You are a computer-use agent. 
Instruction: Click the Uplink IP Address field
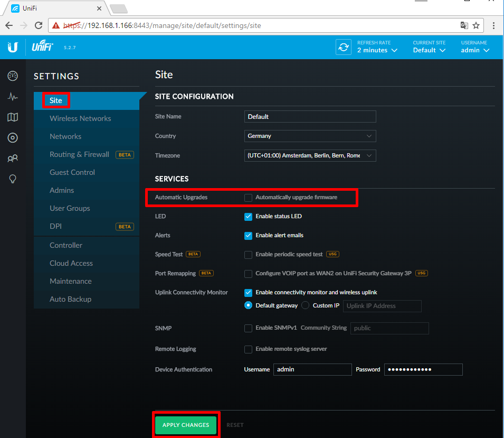pyautogui.click(x=382, y=306)
